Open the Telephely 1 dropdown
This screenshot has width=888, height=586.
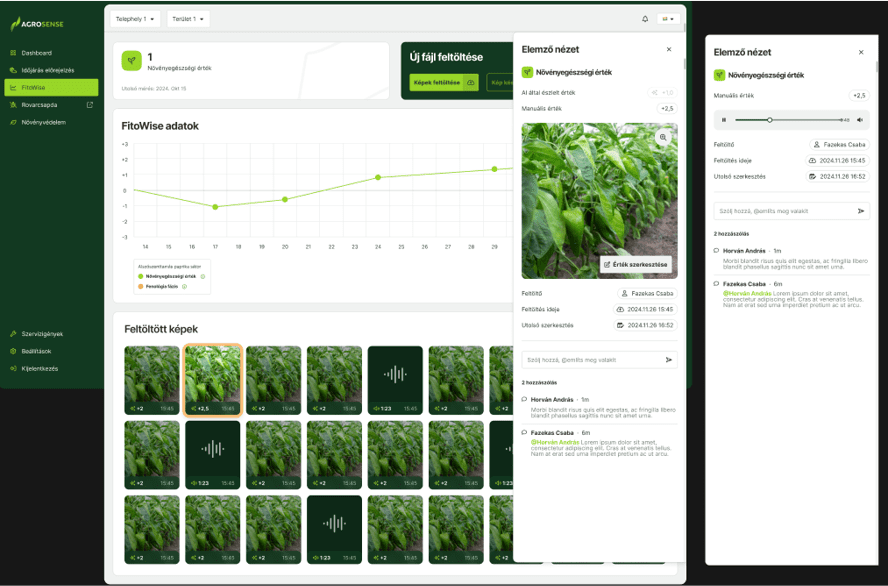(135, 19)
